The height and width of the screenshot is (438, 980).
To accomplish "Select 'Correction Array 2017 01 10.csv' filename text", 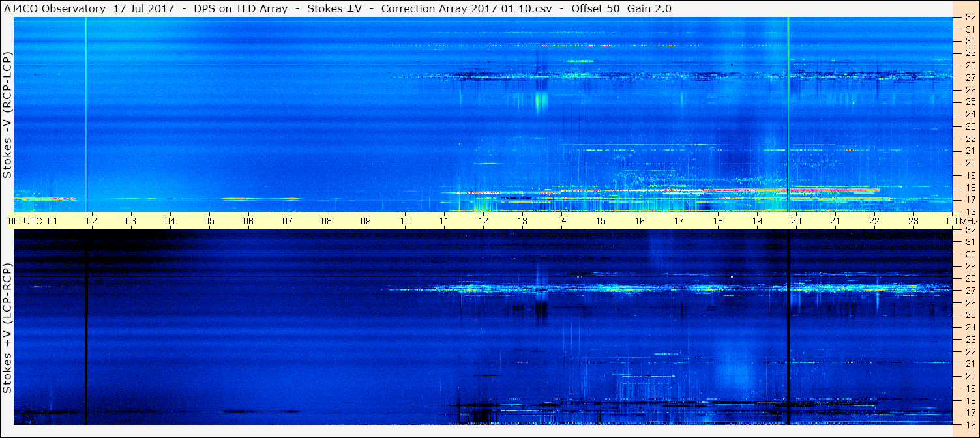I will [x=466, y=8].
